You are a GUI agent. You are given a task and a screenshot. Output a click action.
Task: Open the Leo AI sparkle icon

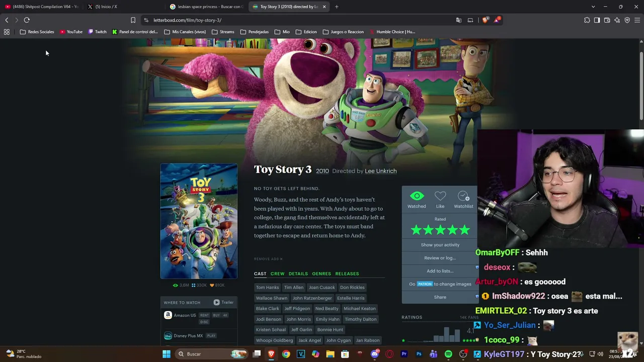(617, 20)
